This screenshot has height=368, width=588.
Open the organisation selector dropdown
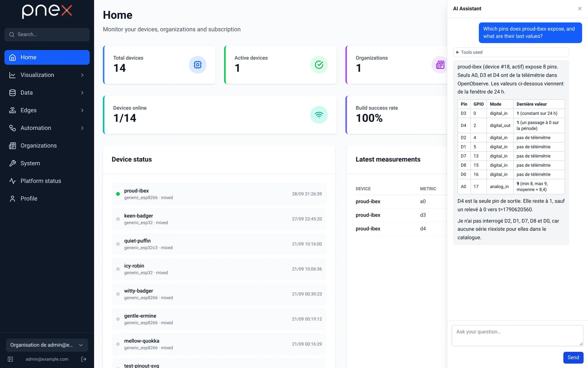[47, 345]
